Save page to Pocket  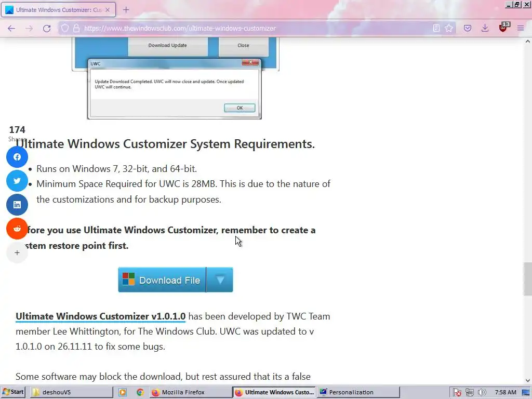coord(468,28)
